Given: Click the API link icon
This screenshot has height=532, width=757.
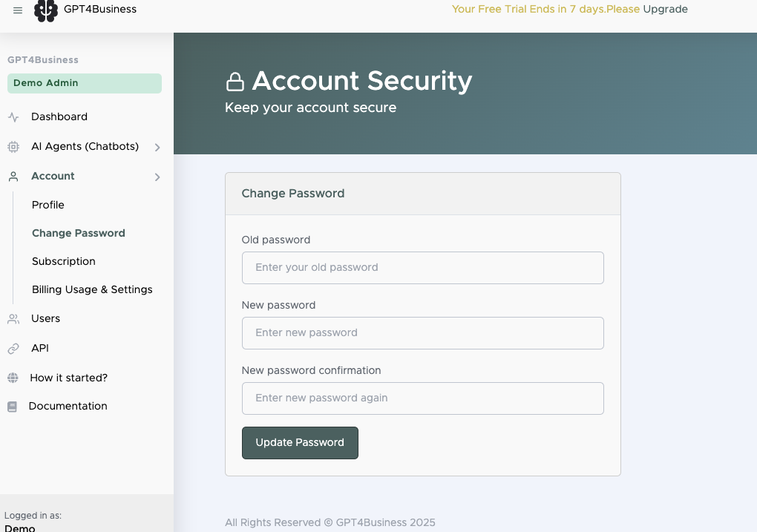Looking at the screenshot, I should point(13,349).
